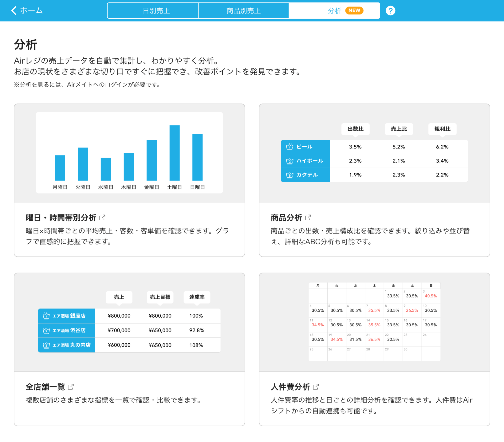Screen dimensions: 504x442
Task: Select the 分析 tab
Action: pos(334,10)
